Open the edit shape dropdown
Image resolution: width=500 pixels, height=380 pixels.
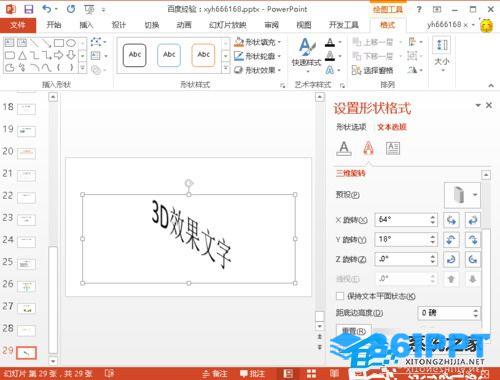(98, 42)
